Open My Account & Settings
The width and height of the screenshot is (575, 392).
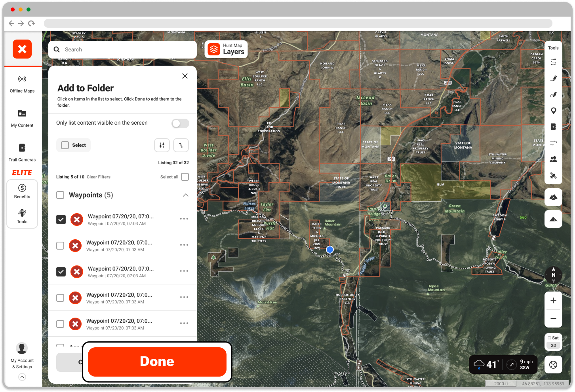point(22,356)
